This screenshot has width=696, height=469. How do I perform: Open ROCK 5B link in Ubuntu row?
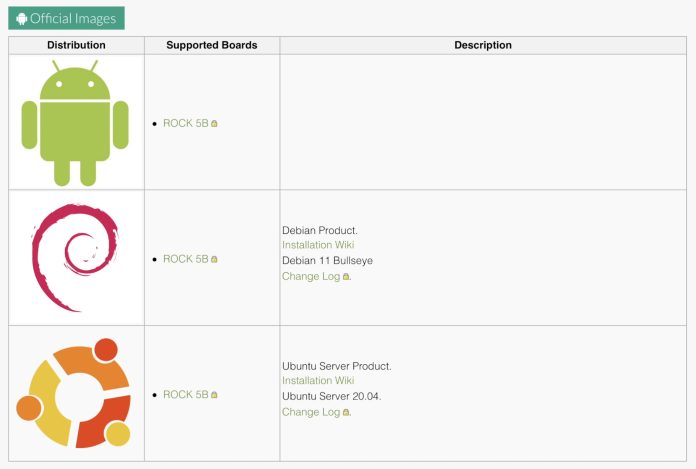(x=185, y=395)
